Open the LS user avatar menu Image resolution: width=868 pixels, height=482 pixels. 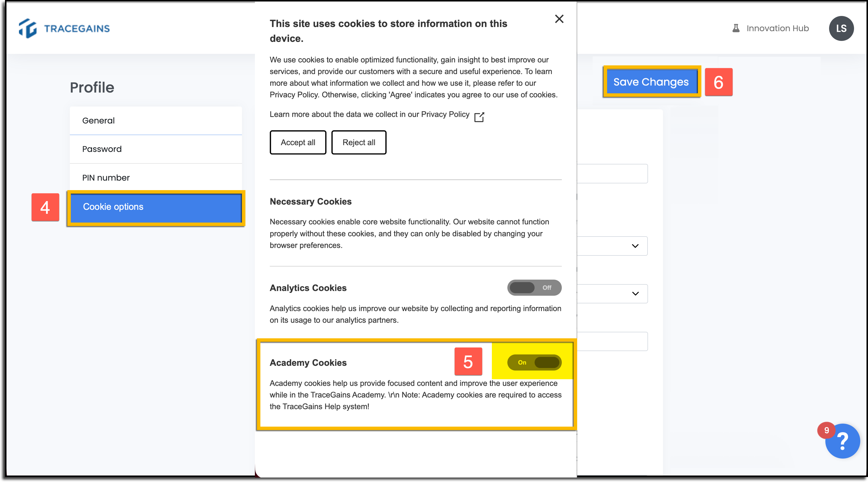pyautogui.click(x=841, y=28)
